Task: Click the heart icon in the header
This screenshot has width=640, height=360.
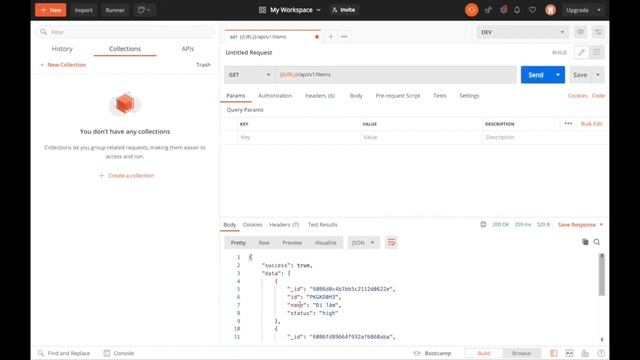Action: [533, 10]
